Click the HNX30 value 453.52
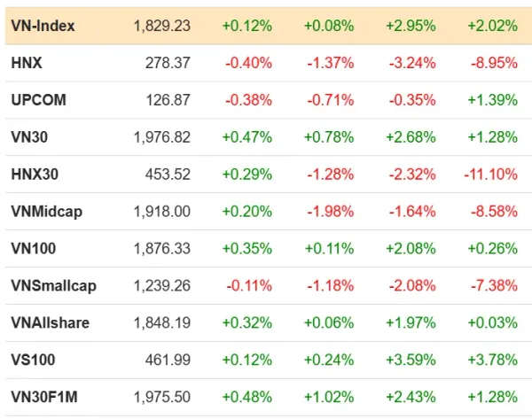This screenshot has height=419, width=532. click(168, 175)
